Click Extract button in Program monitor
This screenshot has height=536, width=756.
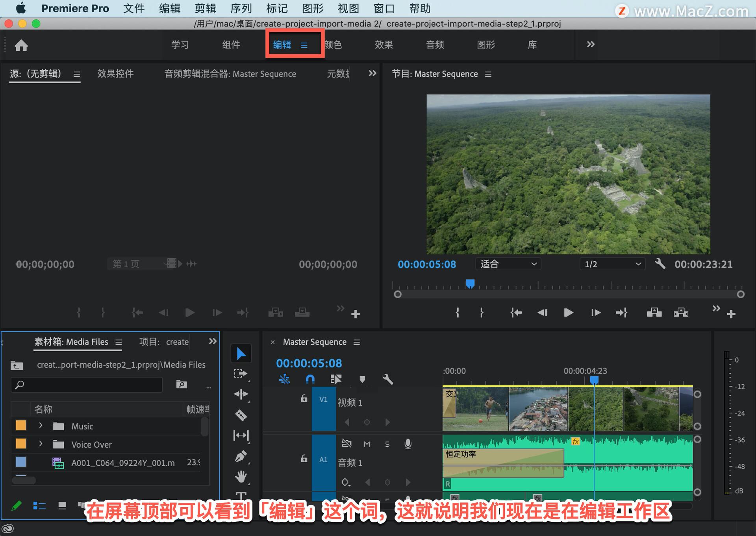click(x=681, y=313)
